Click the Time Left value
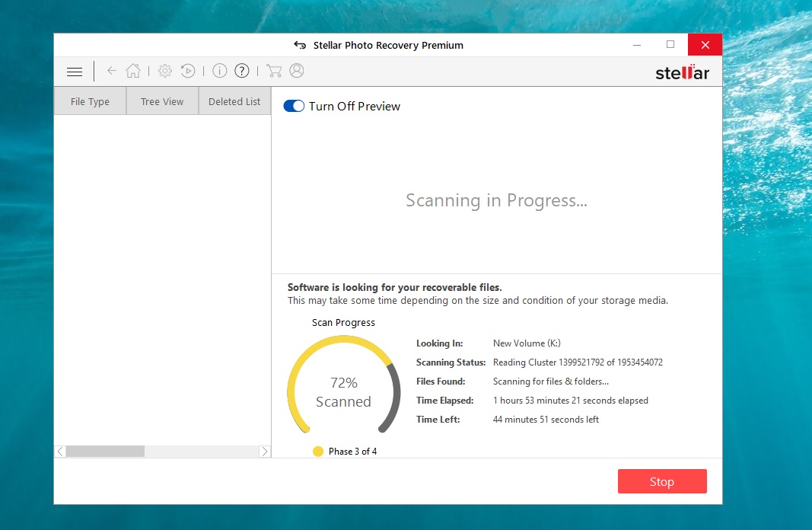812x530 pixels. pos(546,419)
